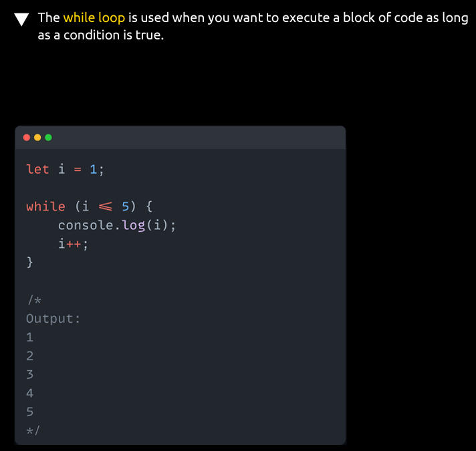Click the red dot in code window
Viewport: 476px width, 451px height.
point(27,138)
